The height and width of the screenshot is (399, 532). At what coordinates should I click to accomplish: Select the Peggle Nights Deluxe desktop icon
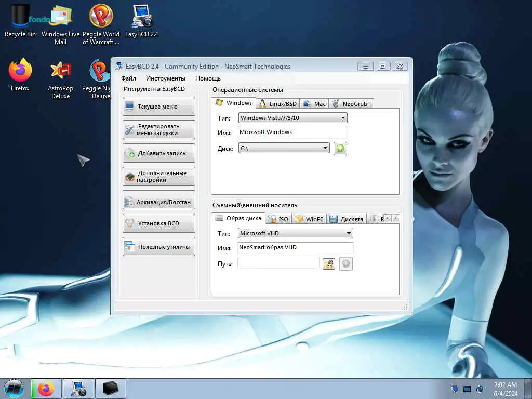click(97, 79)
